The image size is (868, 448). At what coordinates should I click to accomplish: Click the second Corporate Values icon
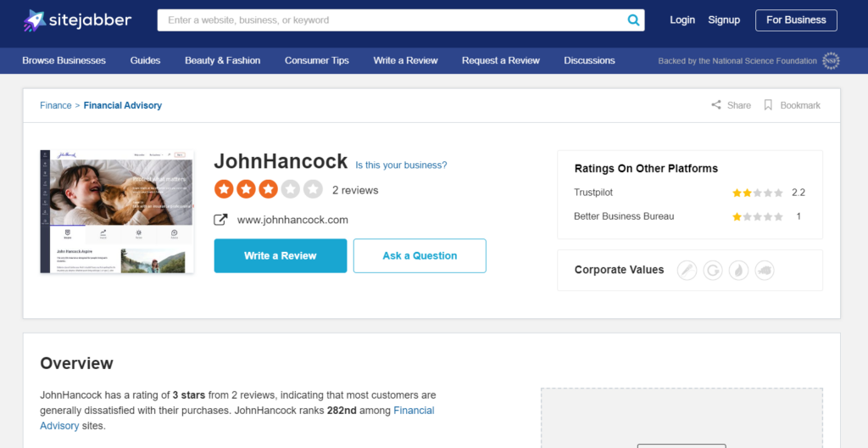[x=713, y=270]
